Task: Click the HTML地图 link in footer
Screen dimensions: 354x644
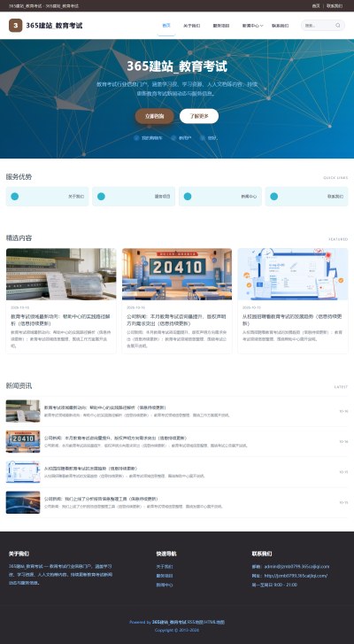Action: tap(214, 622)
